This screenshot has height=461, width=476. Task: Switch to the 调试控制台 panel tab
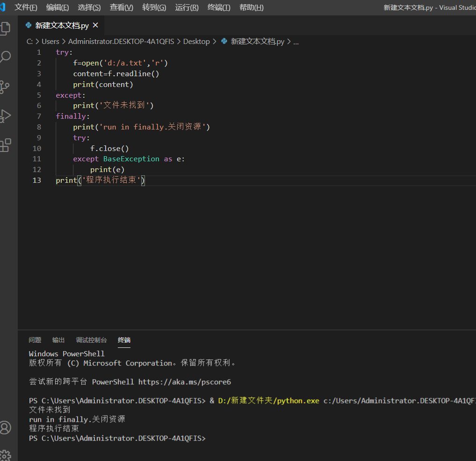(x=91, y=340)
